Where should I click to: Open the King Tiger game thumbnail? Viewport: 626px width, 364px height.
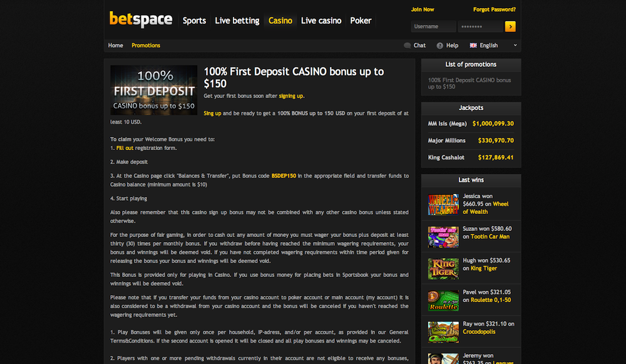click(x=443, y=268)
